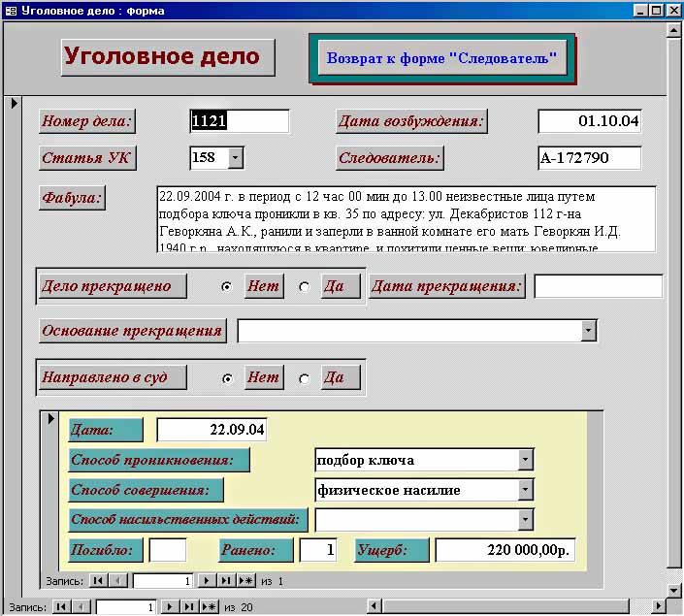Click the subform record selector arrow
The height and width of the screenshot is (616, 684).
coord(50,418)
